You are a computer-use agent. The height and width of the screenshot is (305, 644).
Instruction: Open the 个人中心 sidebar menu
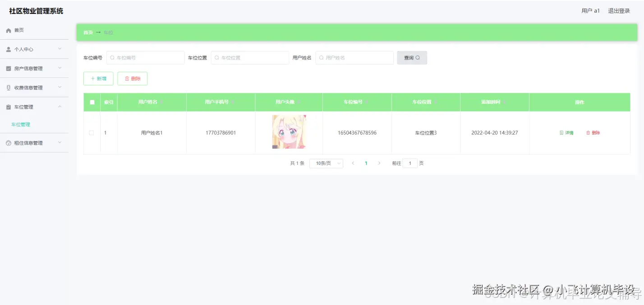(34, 50)
